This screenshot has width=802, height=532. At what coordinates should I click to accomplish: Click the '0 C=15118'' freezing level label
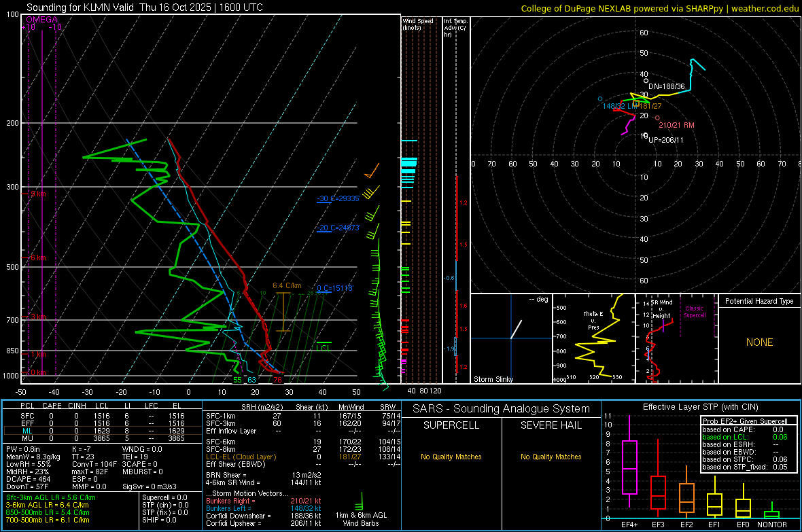pyautogui.click(x=334, y=288)
